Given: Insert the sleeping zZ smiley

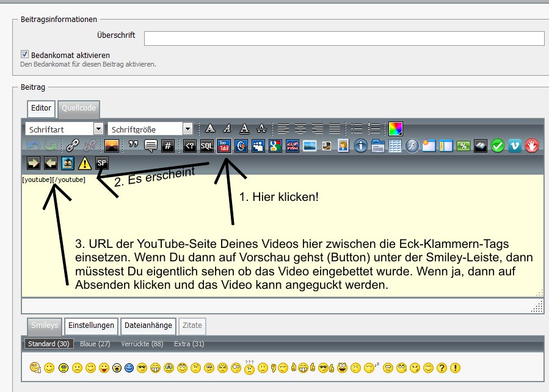Looking at the screenshot, I should pyautogui.click(x=371, y=367).
